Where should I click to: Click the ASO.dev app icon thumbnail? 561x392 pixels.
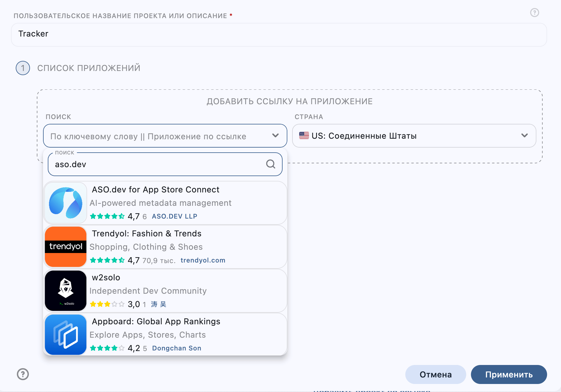point(66,203)
